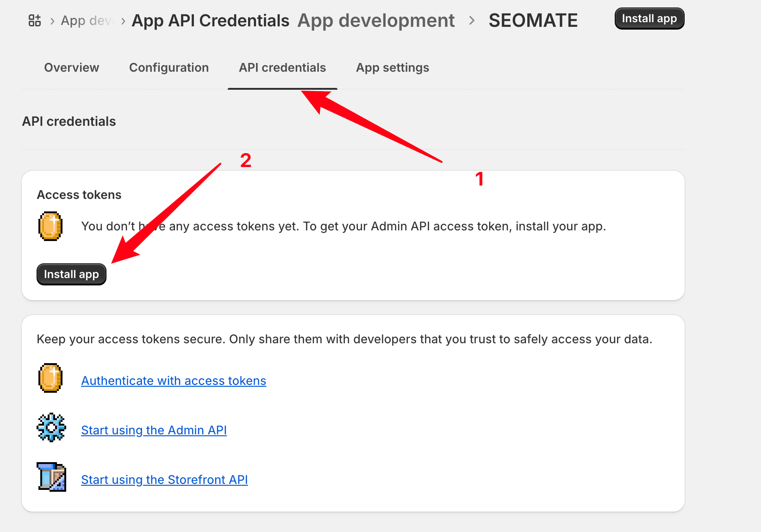The image size is (761, 532).
Task: Open Start using the Storefront API link
Action: click(x=164, y=480)
